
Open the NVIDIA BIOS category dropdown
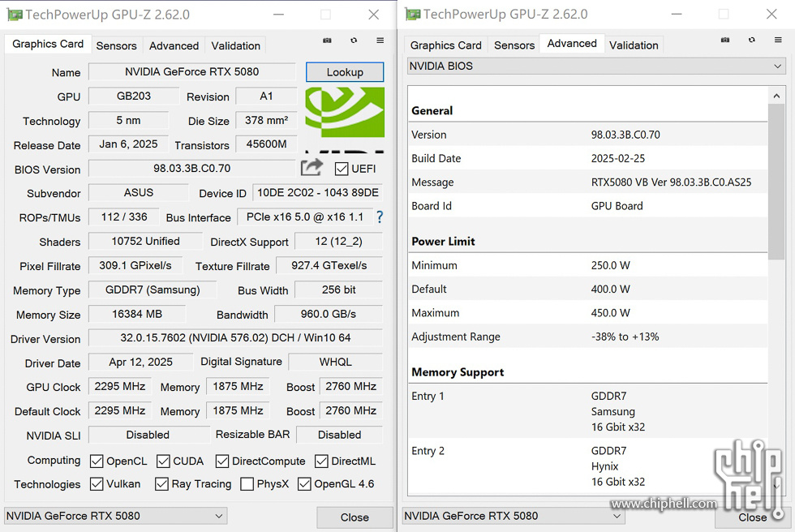coord(596,66)
